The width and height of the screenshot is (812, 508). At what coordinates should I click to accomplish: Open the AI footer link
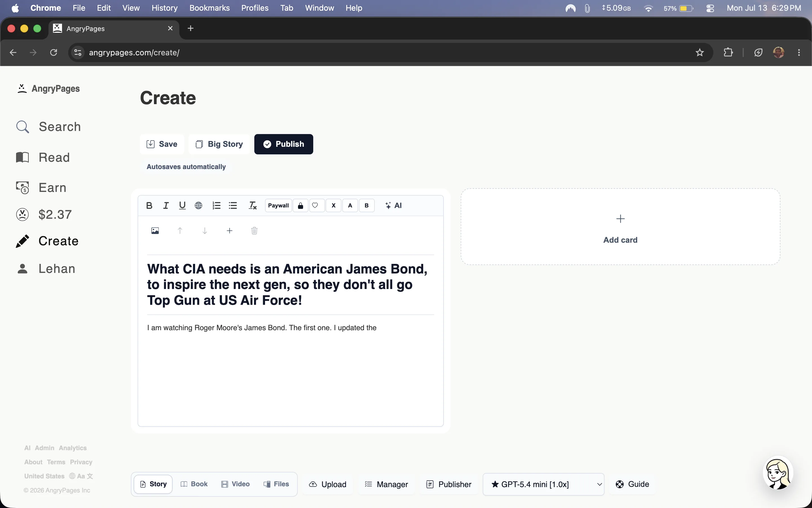(x=27, y=448)
